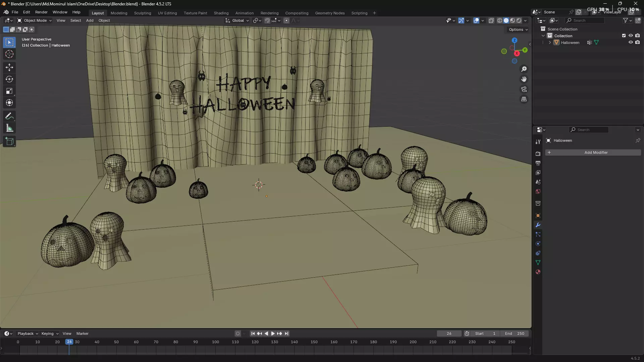Toggle auto keying record button
Viewport: 644px width, 362px height.
(238, 334)
